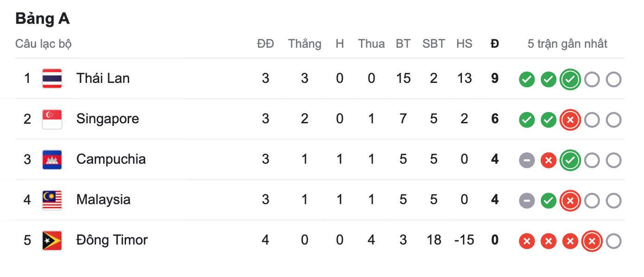The height and width of the screenshot is (277, 644).
Task: Open the Singapore team name
Action: pyautogui.click(x=107, y=119)
